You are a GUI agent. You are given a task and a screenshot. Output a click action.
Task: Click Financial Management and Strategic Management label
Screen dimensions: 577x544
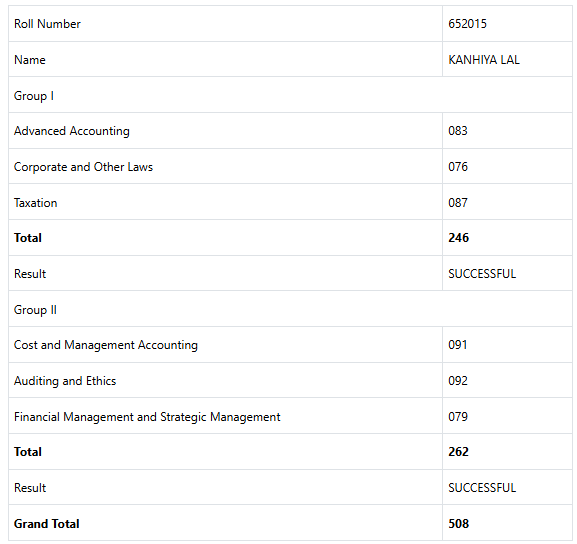[147, 417]
